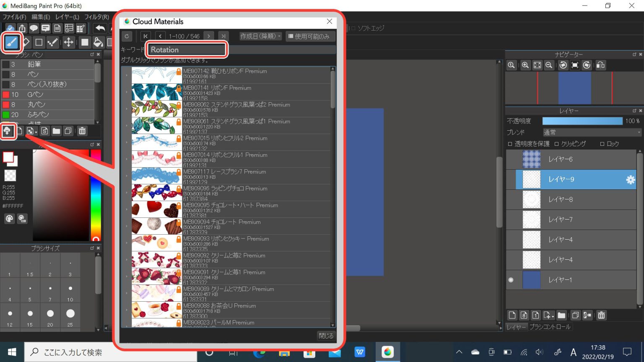
Task: Click the zoom-in icon in the navigator panel
Action: point(525,65)
